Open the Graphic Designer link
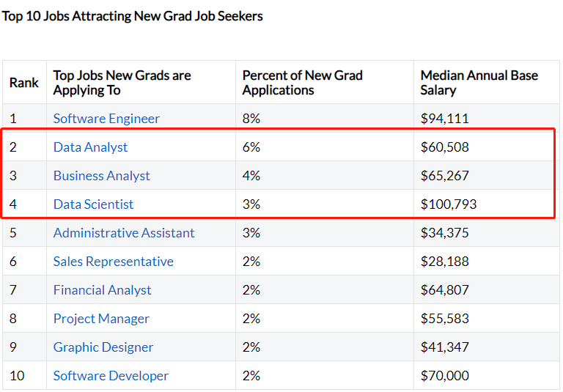Image resolution: width=563 pixels, height=392 pixels. coord(103,347)
